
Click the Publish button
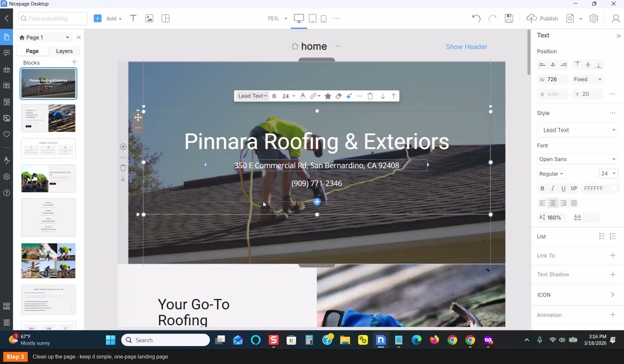coord(542,19)
